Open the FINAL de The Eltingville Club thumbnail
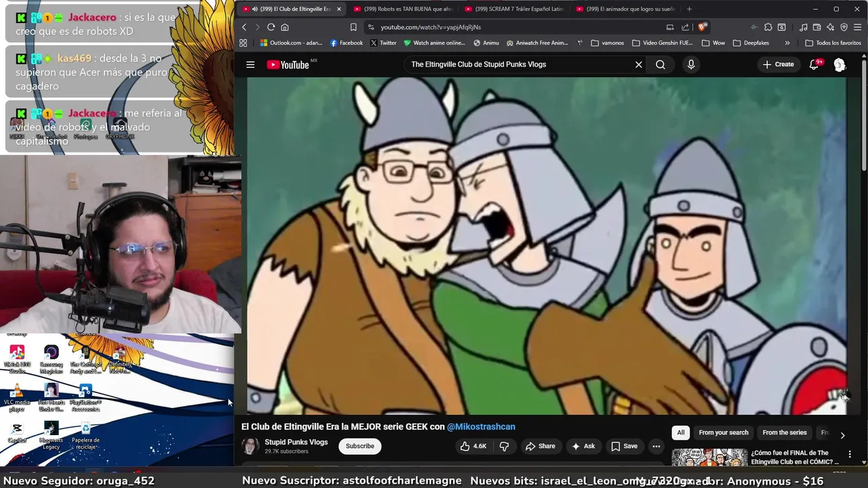The width and height of the screenshot is (868, 488). pos(710,458)
